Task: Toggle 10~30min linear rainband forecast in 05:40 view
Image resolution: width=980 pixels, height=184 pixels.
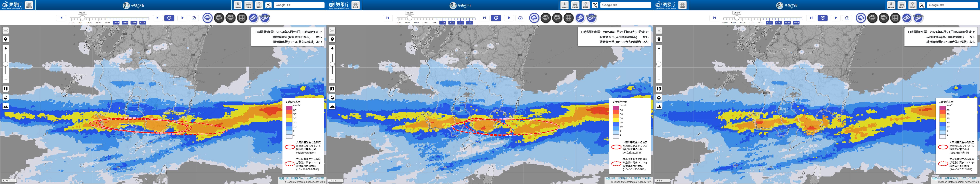Action: [265, 18]
